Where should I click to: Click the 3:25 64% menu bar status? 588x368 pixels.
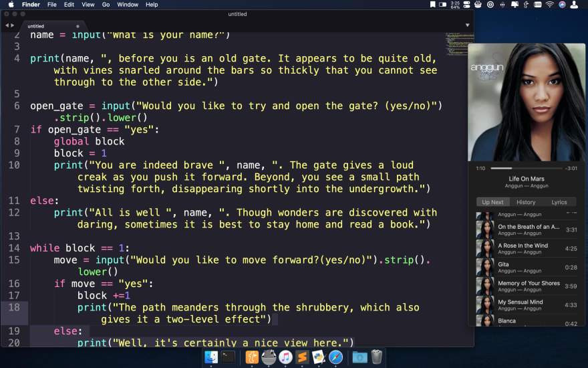455,5
